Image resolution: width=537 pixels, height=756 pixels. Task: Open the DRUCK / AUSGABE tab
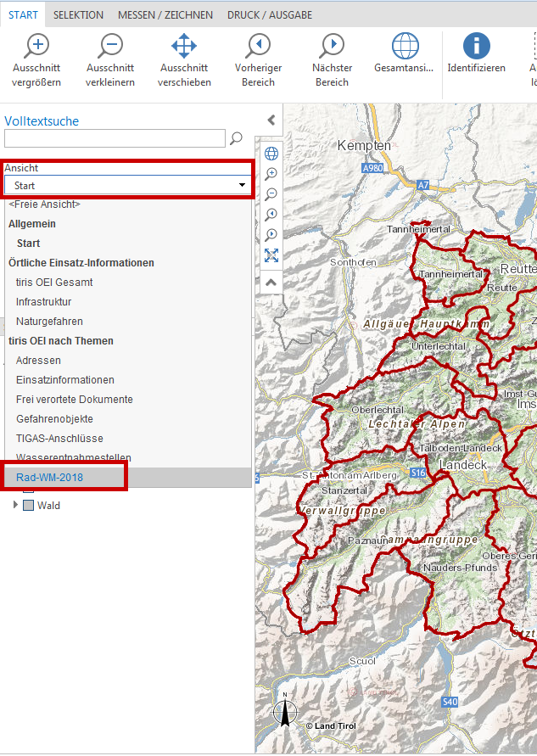[x=269, y=15]
